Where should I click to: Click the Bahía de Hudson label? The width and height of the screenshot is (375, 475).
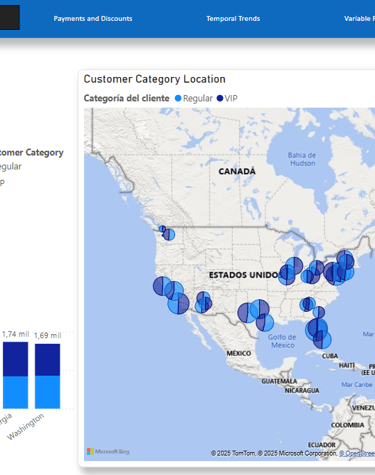pyautogui.click(x=302, y=159)
